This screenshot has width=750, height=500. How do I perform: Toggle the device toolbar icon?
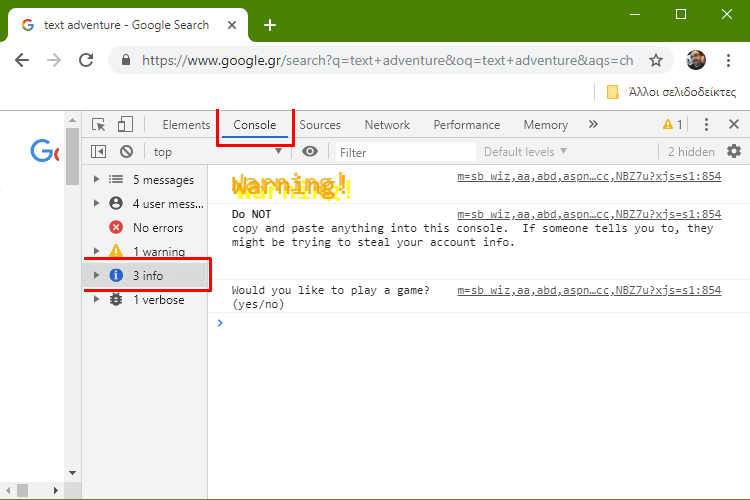click(x=125, y=124)
